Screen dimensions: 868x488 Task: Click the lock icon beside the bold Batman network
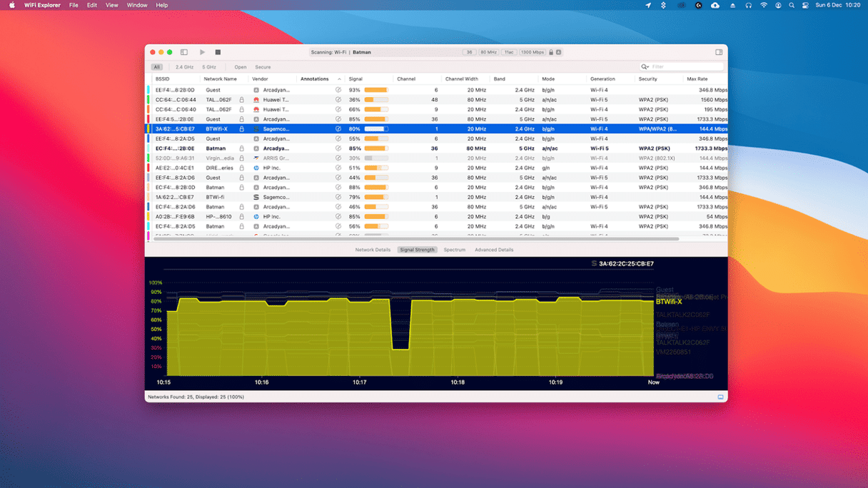[242, 148]
